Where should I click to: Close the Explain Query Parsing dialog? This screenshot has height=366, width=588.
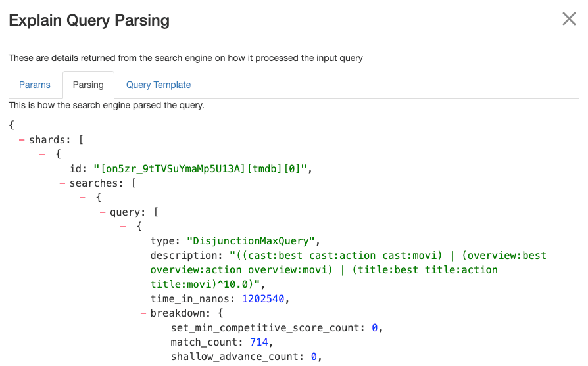pyautogui.click(x=569, y=19)
